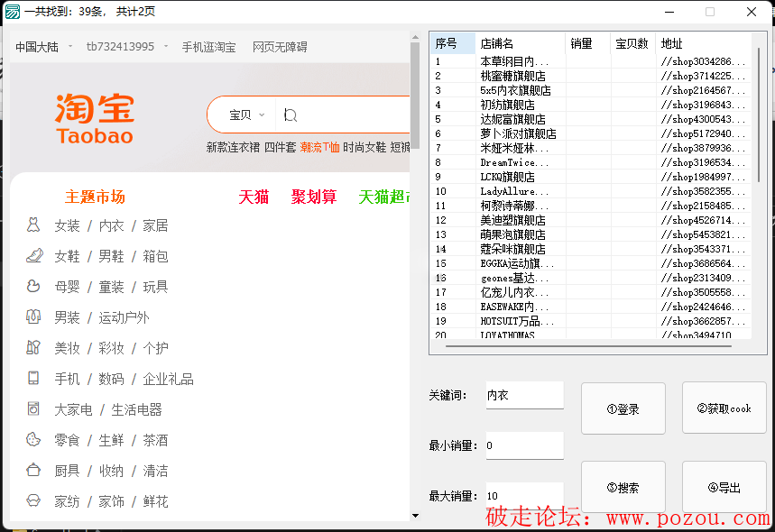Click the 潮流T恤 hot search link
The width and height of the screenshot is (775, 532).
[319, 147]
